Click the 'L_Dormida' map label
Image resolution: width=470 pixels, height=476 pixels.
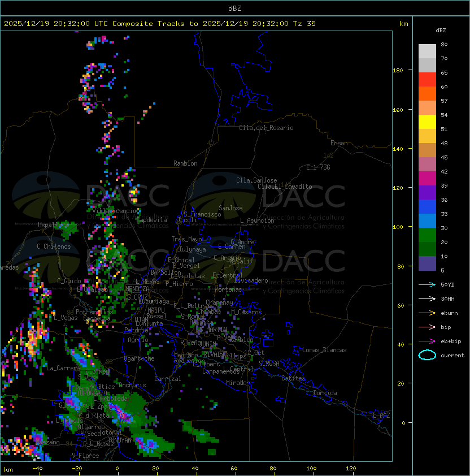pyautogui.click(x=321, y=393)
